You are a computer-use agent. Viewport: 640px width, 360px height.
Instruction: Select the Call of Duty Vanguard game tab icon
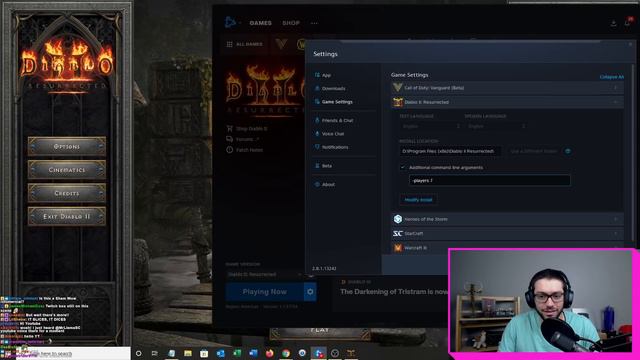click(x=281, y=44)
